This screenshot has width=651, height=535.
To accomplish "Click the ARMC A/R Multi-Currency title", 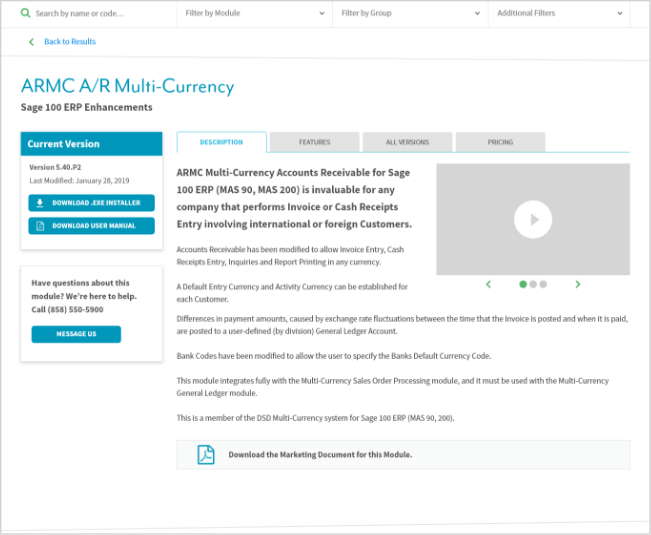I will [127, 86].
